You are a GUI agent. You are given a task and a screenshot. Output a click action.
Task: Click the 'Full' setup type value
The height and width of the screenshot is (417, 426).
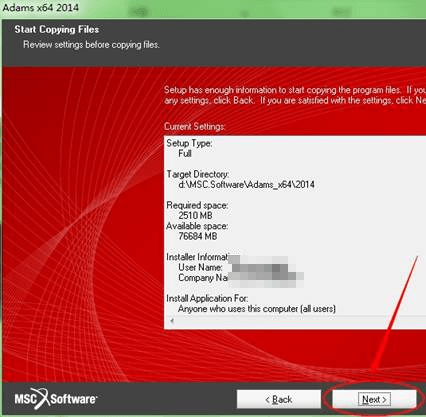pyautogui.click(x=185, y=154)
